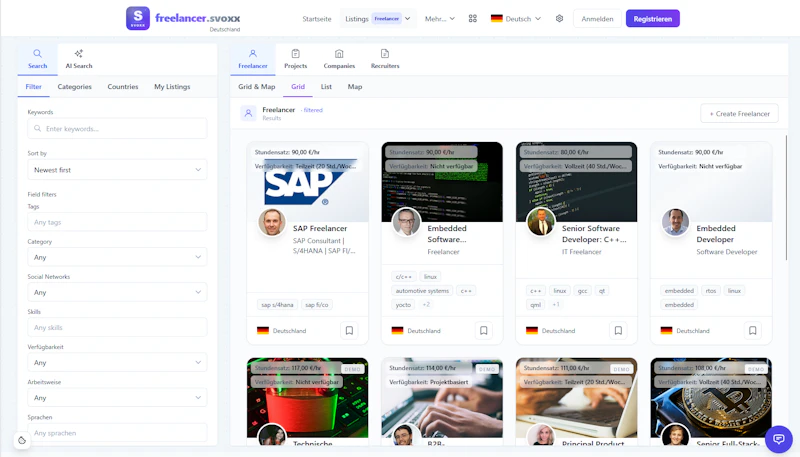Select the Search magnifier tab
The image size is (800, 457).
click(x=37, y=59)
